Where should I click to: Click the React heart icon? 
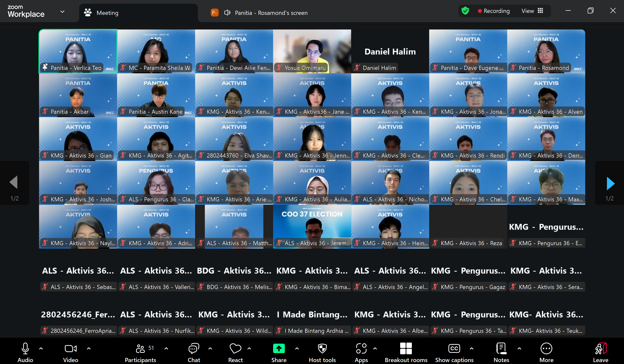coord(235,349)
